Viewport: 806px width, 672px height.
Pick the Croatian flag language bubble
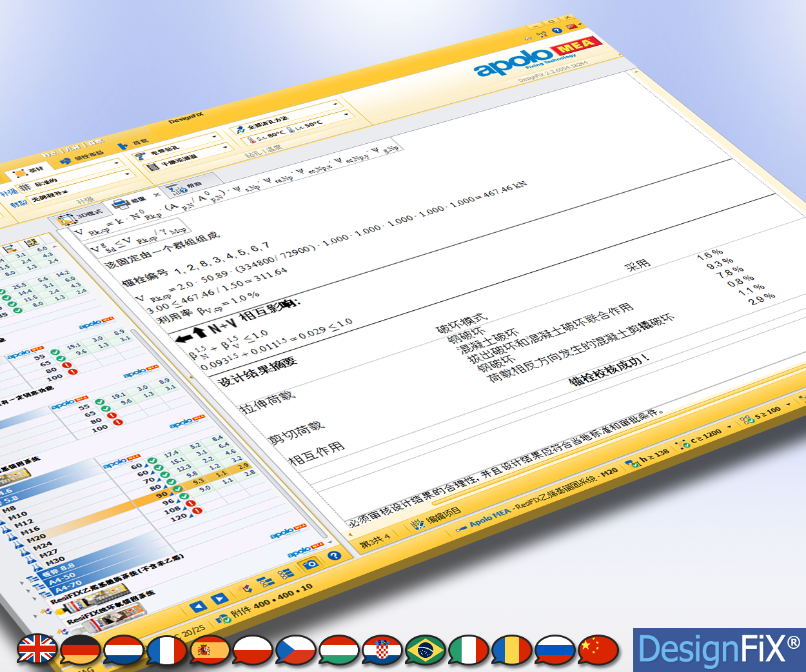point(383,650)
